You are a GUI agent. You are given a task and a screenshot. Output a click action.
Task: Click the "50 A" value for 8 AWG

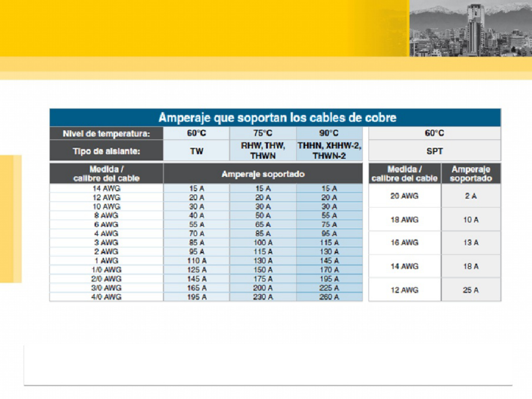(263, 216)
